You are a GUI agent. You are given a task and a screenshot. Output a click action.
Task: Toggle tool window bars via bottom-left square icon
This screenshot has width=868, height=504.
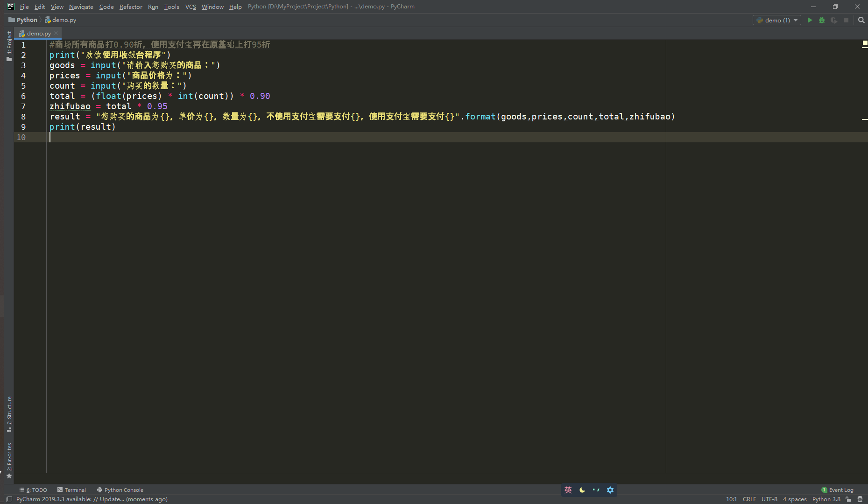[x=9, y=499]
